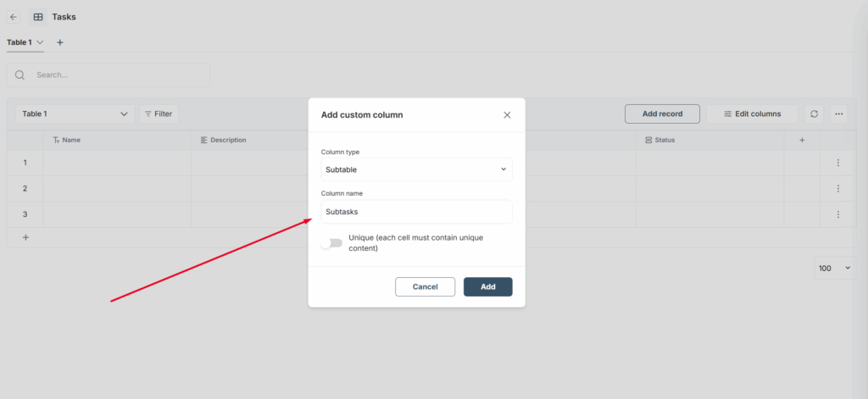Close the Add custom column dialog
The width and height of the screenshot is (868, 399).
507,115
